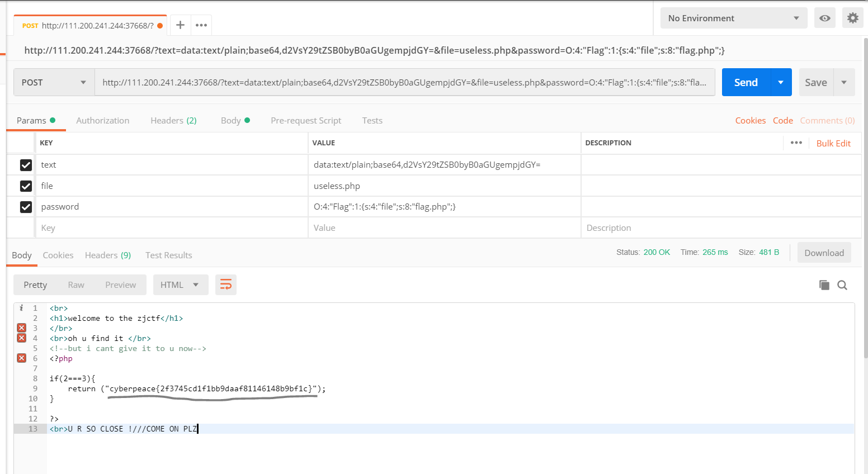
Task: Click error marker on response line 3
Action: tap(22, 328)
